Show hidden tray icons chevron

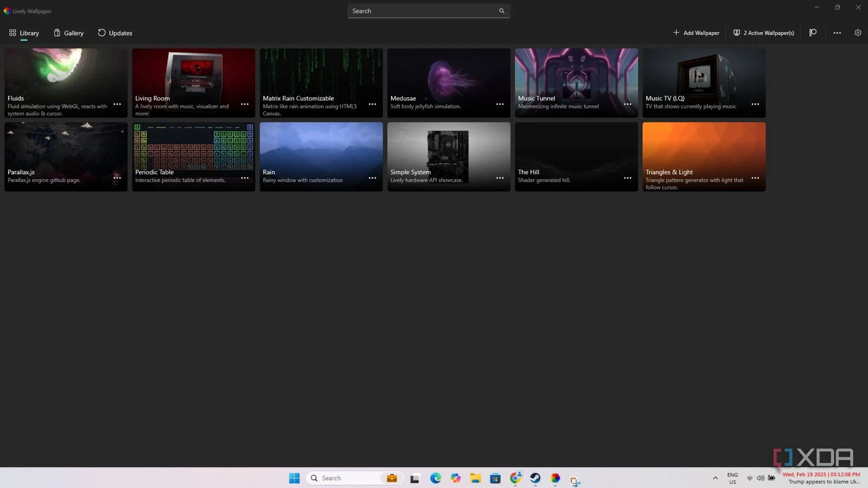click(715, 478)
